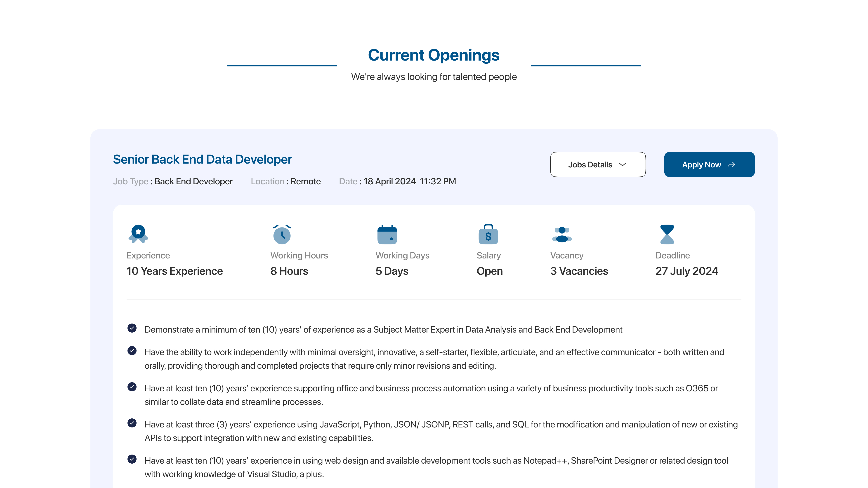This screenshot has height=488, width=868.
Task: Click the chevron in Jobs Details
Action: tap(622, 164)
